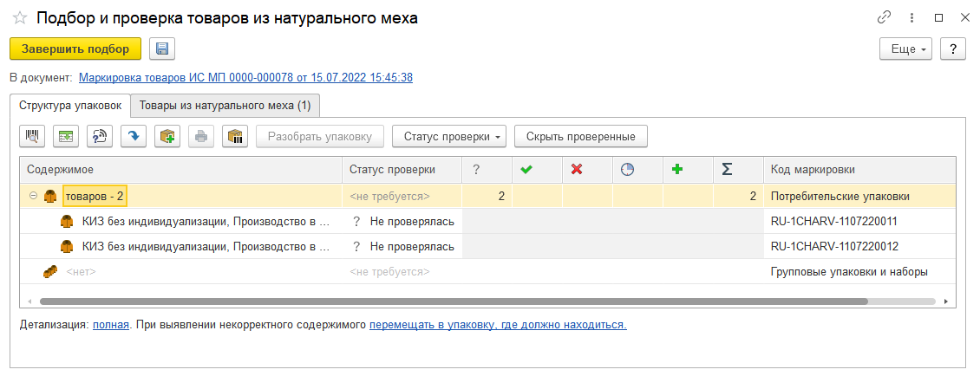Click the green table toolbar icon

(x=67, y=136)
